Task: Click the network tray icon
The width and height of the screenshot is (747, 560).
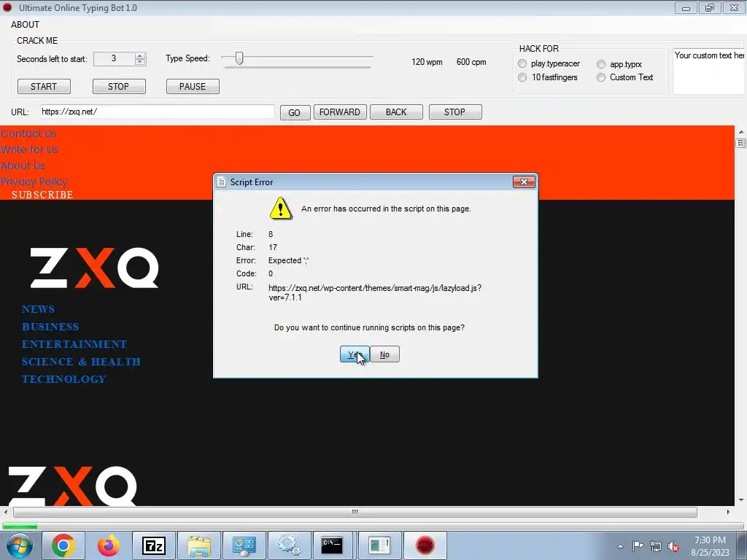Action: coord(656,547)
